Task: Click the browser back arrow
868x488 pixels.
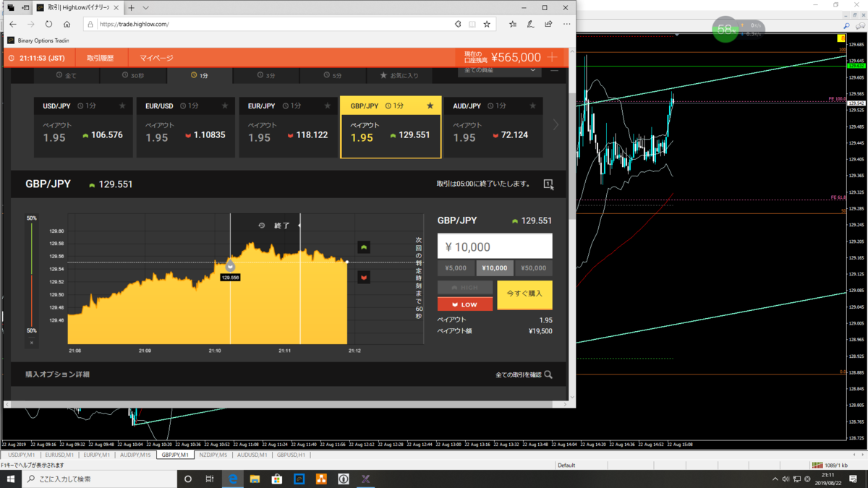Action: [13, 24]
